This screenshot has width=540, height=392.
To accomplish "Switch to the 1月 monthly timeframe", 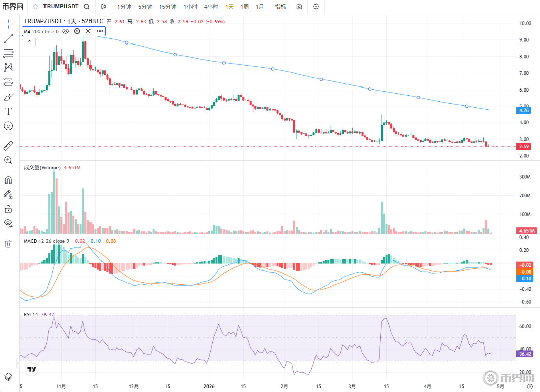I will pos(260,7).
